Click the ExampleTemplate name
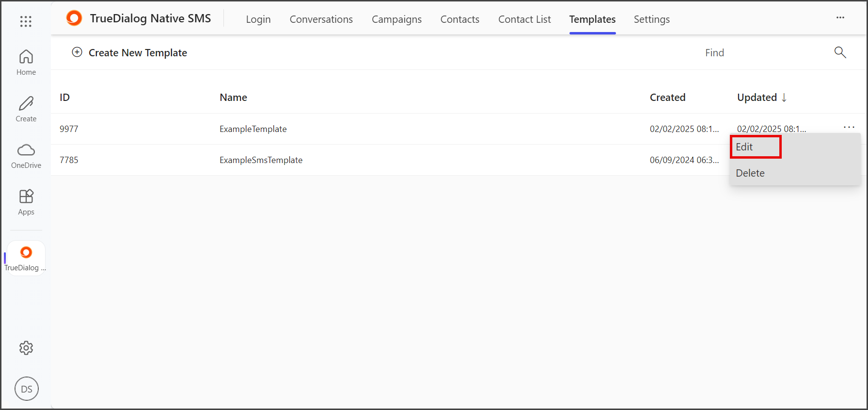 click(x=253, y=129)
